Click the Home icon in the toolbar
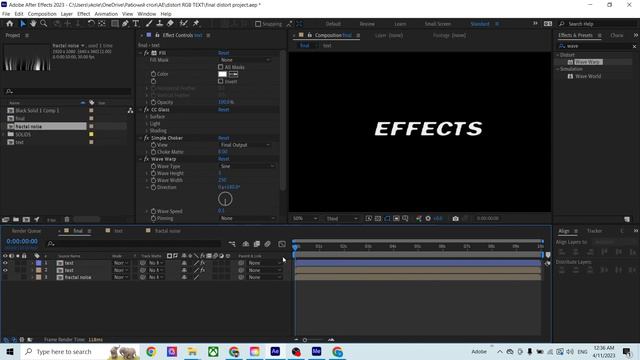Viewport: 640px width, 360px height. 10,24
